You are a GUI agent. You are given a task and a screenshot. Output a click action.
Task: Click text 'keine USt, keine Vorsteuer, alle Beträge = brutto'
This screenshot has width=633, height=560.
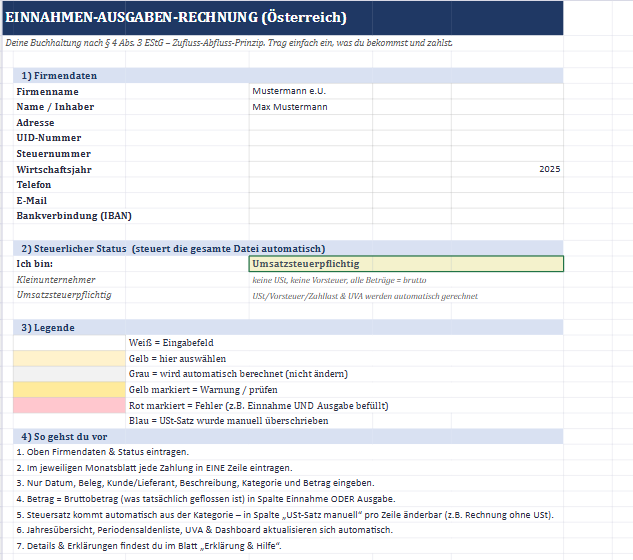339,280
